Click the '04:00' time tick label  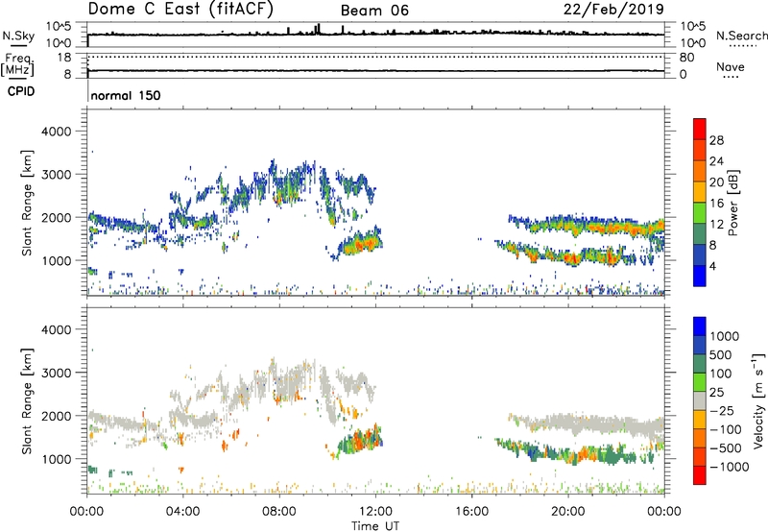click(182, 512)
